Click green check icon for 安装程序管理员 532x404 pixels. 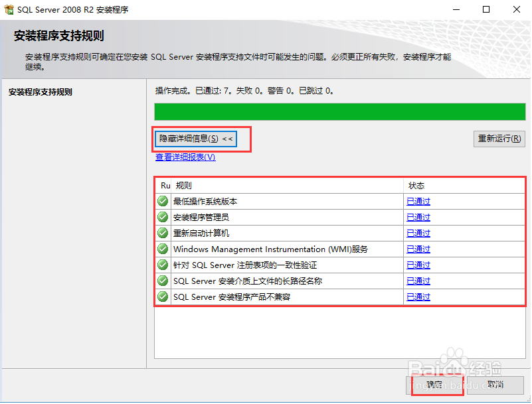point(163,217)
